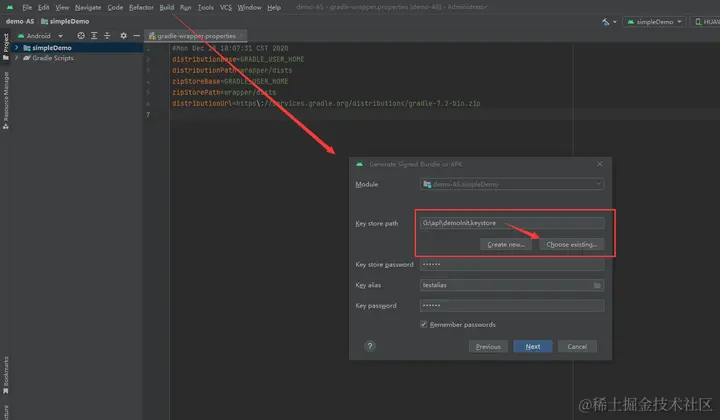The width and height of the screenshot is (720, 420).
Task: Click the Key password field
Action: tap(512, 306)
